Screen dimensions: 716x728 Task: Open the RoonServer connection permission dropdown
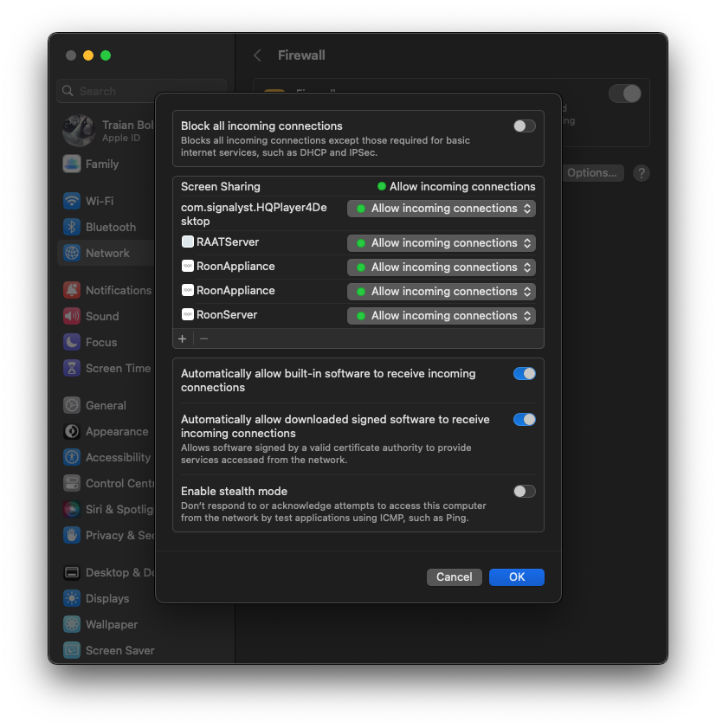[x=442, y=315]
